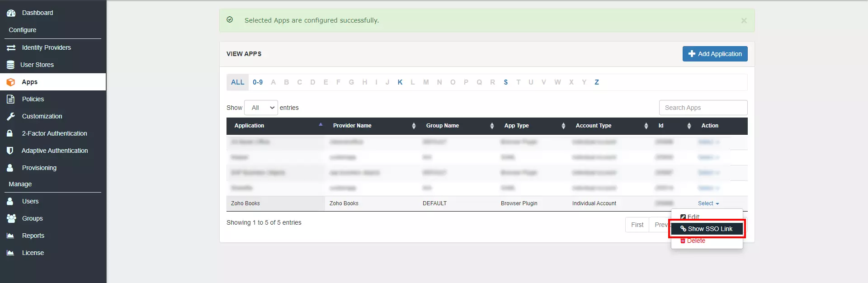Image resolution: width=868 pixels, height=283 pixels.
Task: Sort by App Type column arrows
Action: 563,126
